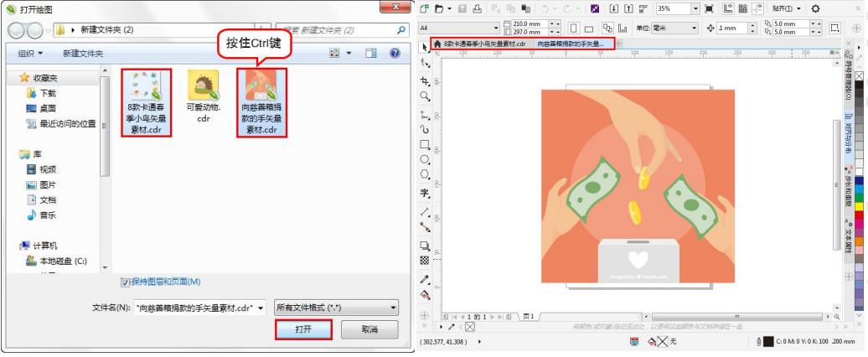Image resolution: width=868 pixels, height=357 pixels.
Task: Open the view mode dropdown arrow in dialog
Action: [x=349, y=53]
